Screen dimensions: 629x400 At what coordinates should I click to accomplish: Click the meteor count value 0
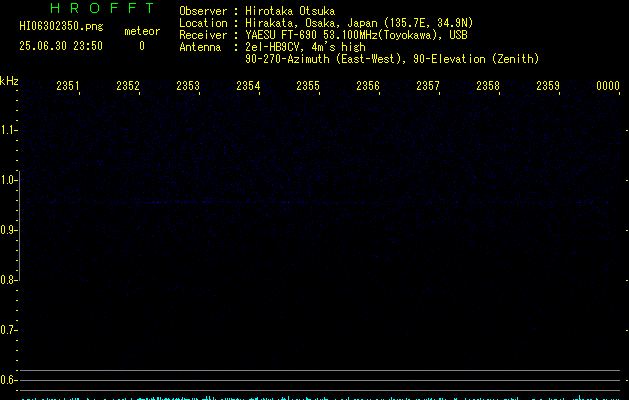(x=142, y=46)
